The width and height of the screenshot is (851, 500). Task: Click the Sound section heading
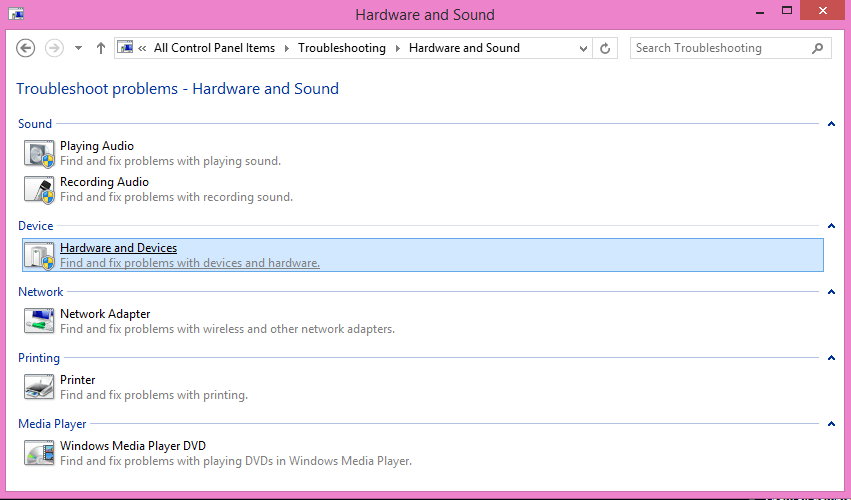tap(35, 124)
